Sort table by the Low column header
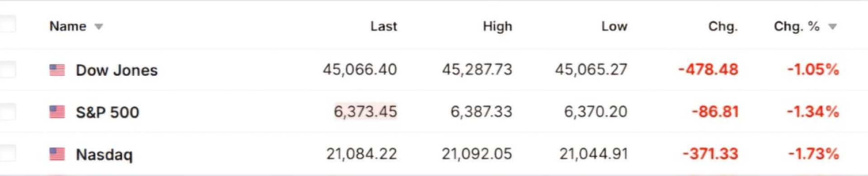Image resolution: width=868 pixels, height=176 pixels. [614, 26]
